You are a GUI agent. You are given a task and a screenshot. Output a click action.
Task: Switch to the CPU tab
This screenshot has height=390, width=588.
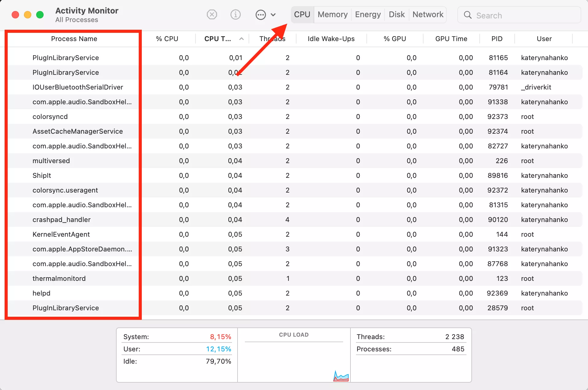coord(302,14)
